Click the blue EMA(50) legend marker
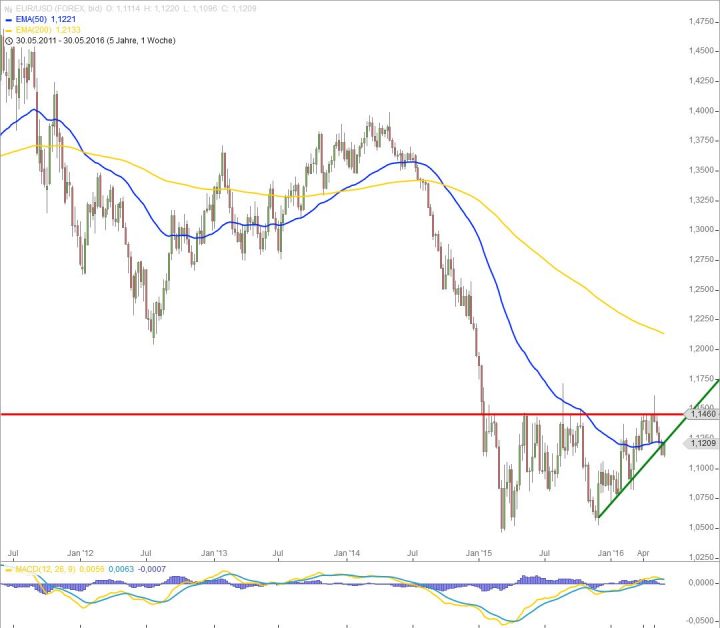The image size is (720, 628). tap(8, 20)
